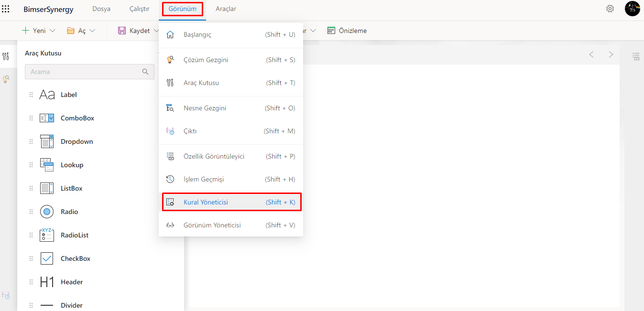Go to previous page with left arrow
This screenshot has width=644, height=311.
coord(591,54)
